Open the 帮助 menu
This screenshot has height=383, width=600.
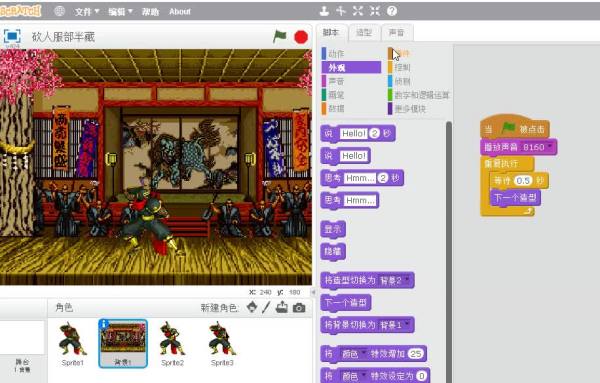150,12
